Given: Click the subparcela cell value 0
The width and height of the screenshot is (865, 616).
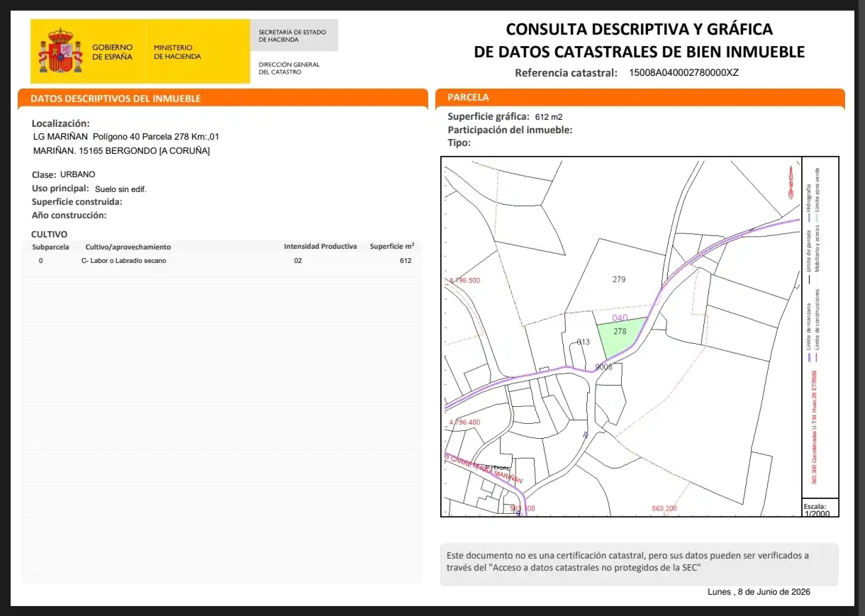Looking at the screenshot, I should click(x=40, y=261).
